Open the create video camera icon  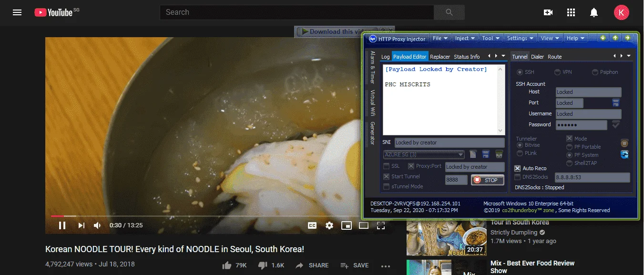point(548,12)
